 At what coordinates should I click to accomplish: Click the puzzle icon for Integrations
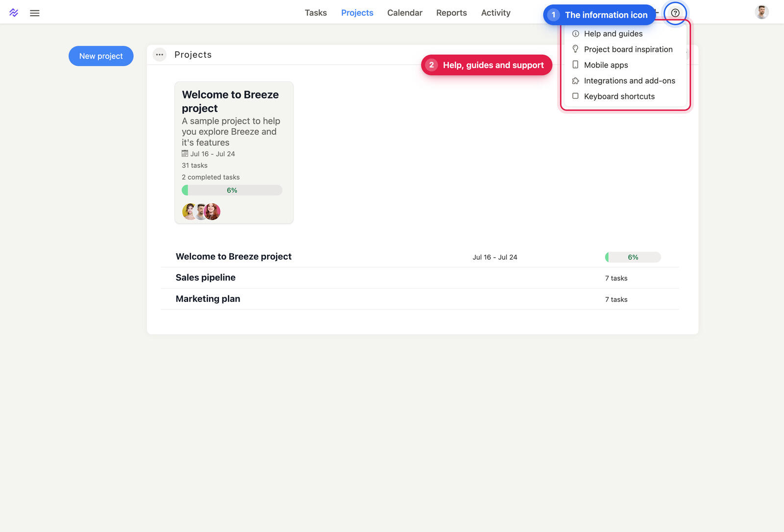575,81
